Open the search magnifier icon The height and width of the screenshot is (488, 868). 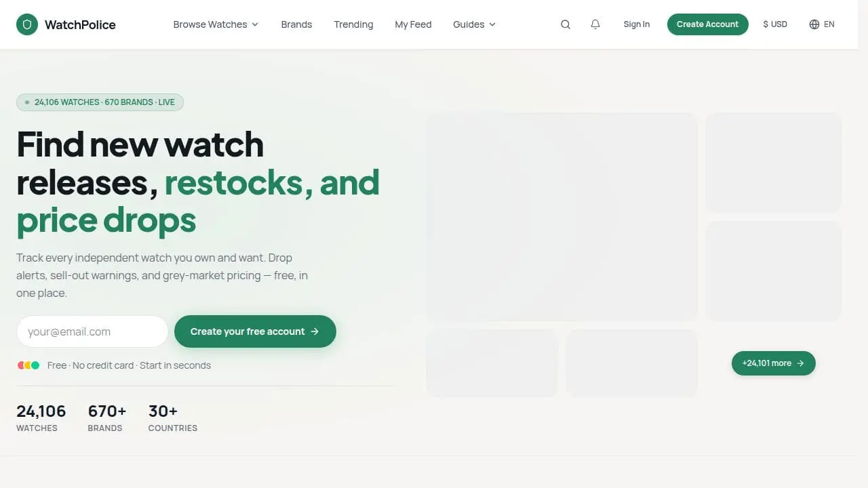(566, 24)
